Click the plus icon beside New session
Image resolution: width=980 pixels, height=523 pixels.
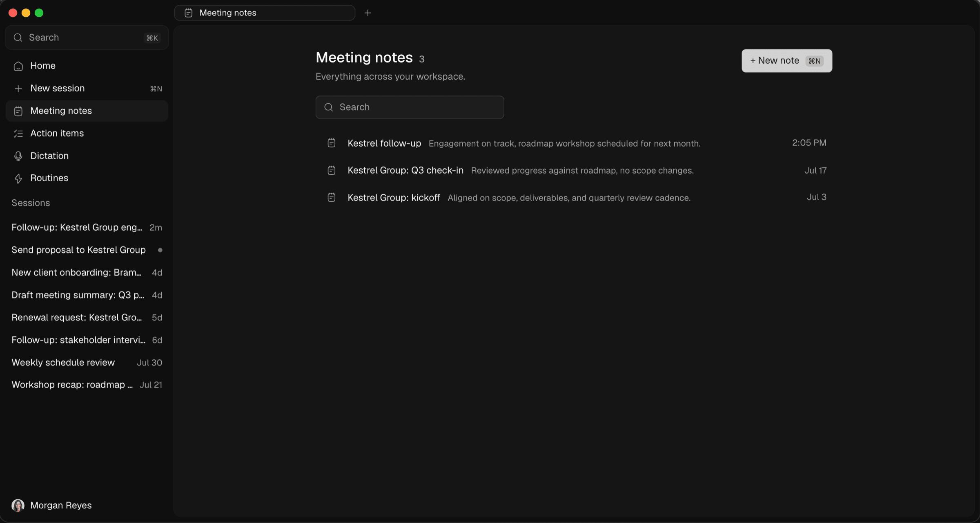pyautogui.click(x=18, y=89)
